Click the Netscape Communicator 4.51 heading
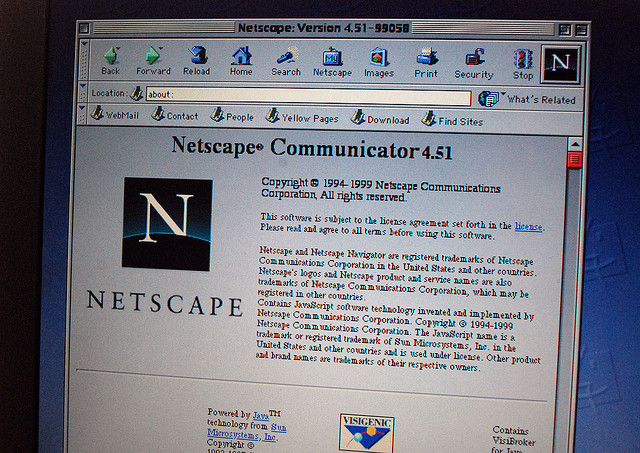This screenshot has height=453, width=640. [312, 149]
